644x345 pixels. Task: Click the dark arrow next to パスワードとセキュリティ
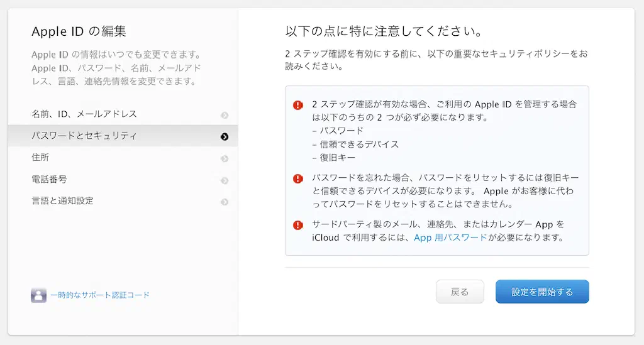225,136
